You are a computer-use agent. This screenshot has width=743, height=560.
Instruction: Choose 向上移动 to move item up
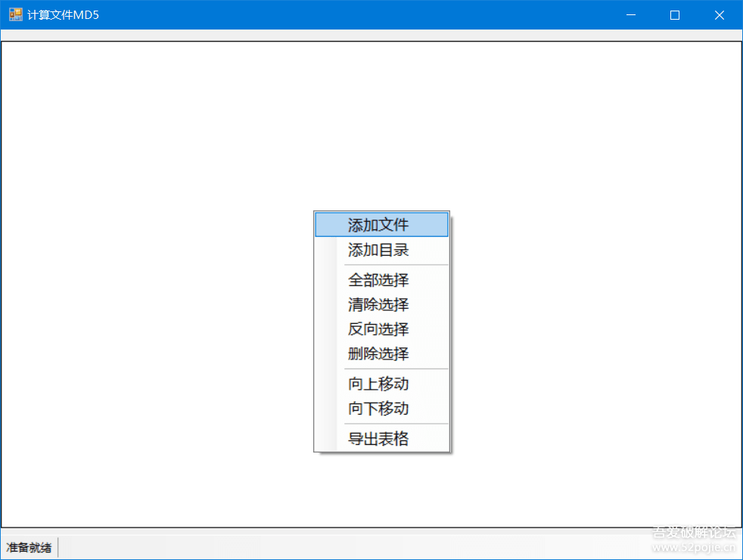point(378,384)
